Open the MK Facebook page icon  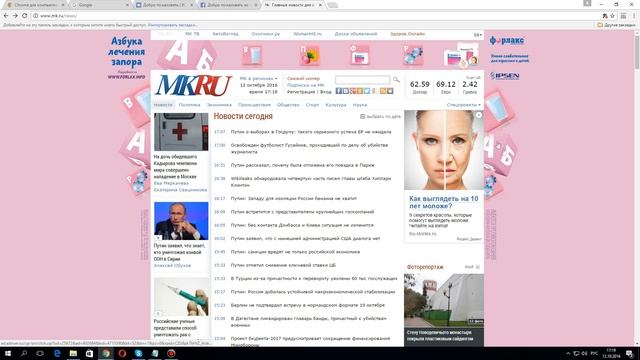pos(338,91)
